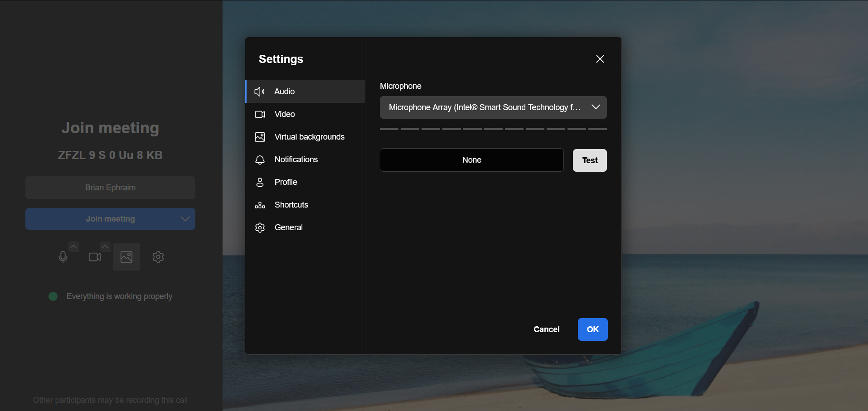Toggle the microphone on the prejoin toolbar
The width and height of the screenshot is (868, 411).
(x=63, y=257)
